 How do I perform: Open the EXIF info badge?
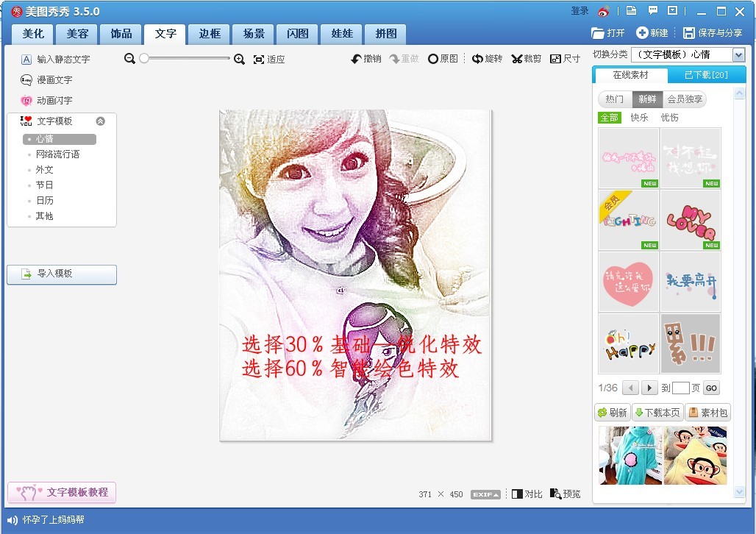tap(485, 494)
